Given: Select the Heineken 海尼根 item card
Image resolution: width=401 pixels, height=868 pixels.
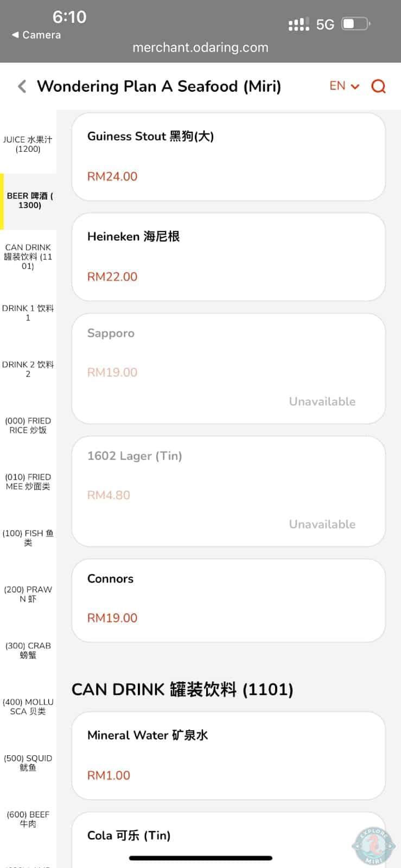Looking at the screenshot, I should pos(228,257).
